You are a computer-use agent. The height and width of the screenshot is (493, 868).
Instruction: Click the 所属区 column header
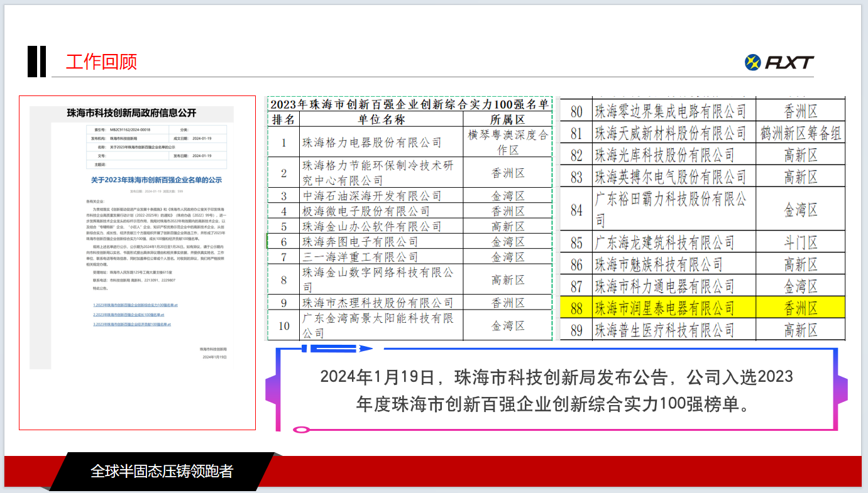click(x=508, y=119)
